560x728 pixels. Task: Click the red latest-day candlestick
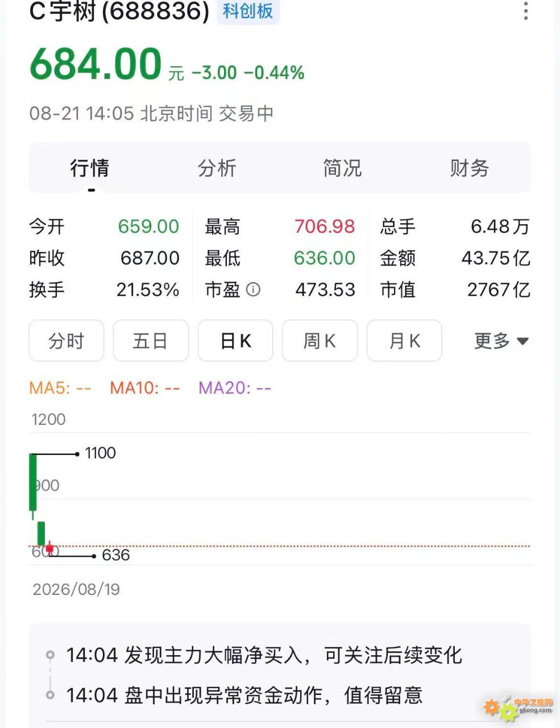click(50, 549)
